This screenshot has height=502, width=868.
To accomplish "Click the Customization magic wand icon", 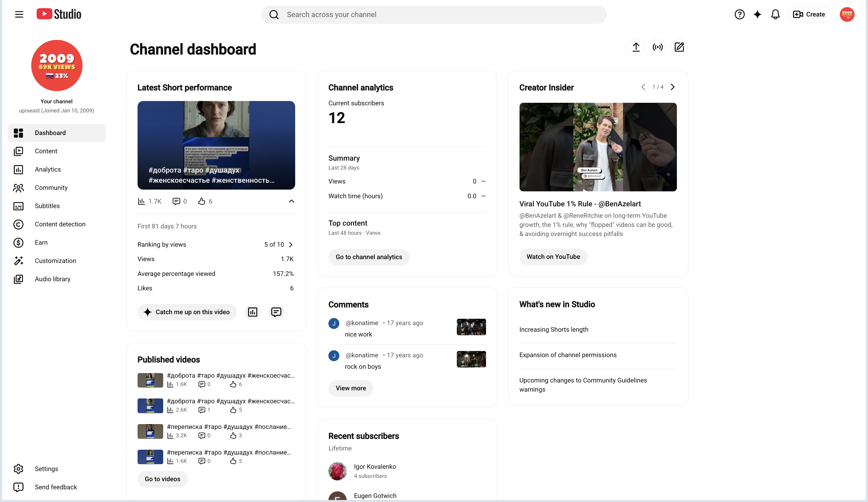I will click(x=18, y=261).
